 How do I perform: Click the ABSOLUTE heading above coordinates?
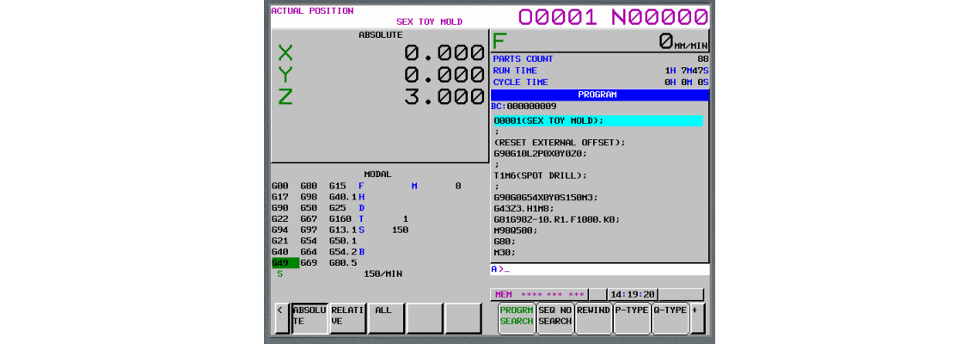[380, 35]
